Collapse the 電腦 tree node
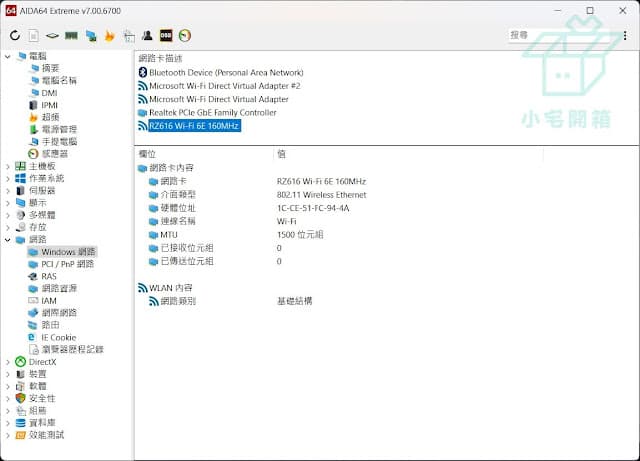This screenshot has width=640, height=461. (x=8, y=56)
